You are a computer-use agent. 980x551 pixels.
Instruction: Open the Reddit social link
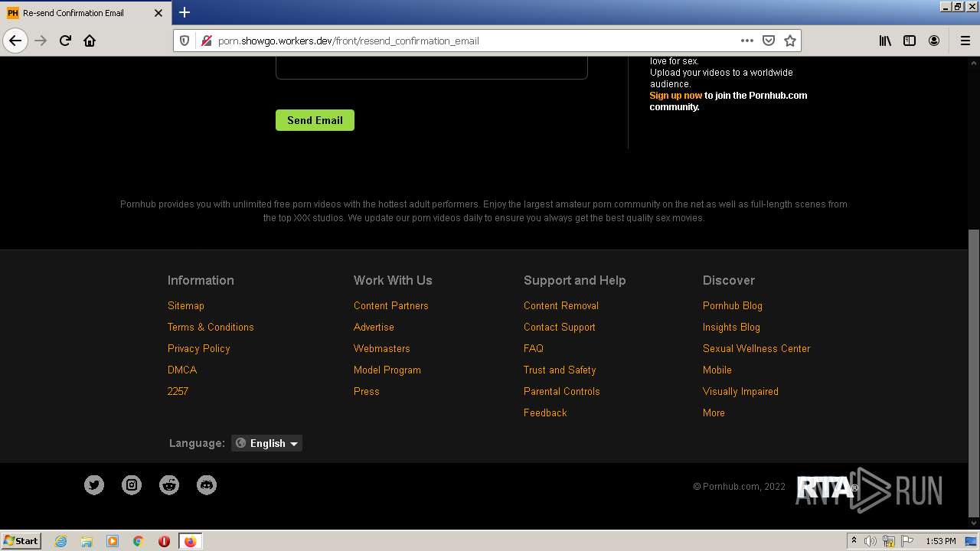pyautogui.click(x=169, y=485)
